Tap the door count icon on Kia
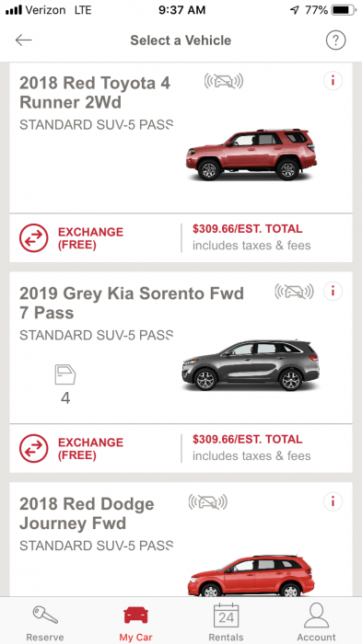This screenshot has height=644, width=362. (x=65, y=374)
